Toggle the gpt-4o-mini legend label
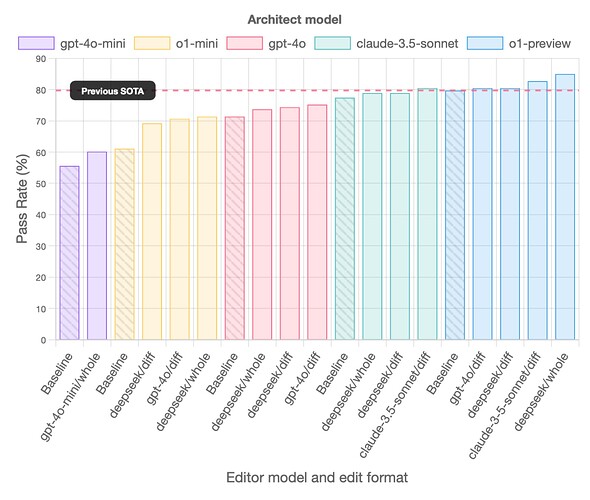590x500 pixels. tap(93, 44)
